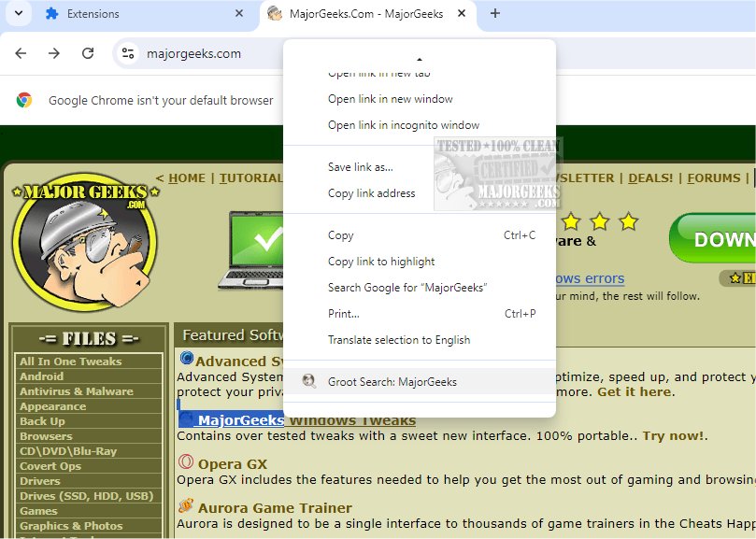Click the green DOWN download button
The image size is (756, 539).
click(713, 238)
